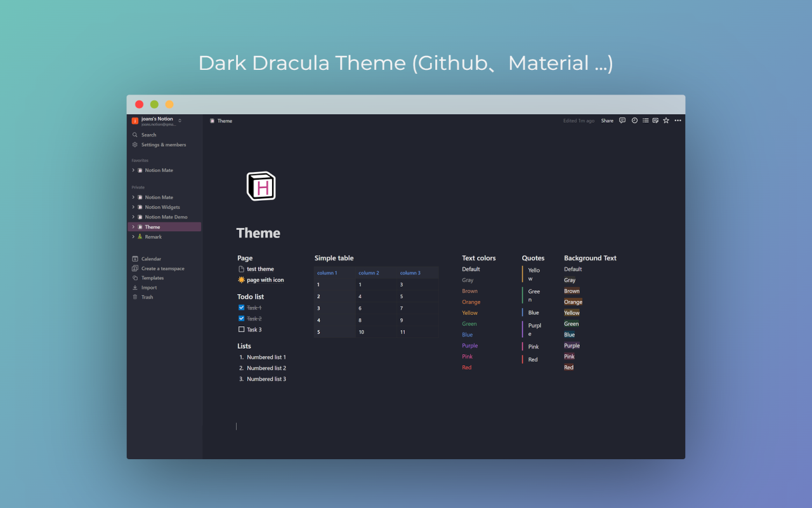Open the joans's Notion workspace switcher
This screenshot has height=508, width=812.
pyautogui.click(x=156, y=121)
